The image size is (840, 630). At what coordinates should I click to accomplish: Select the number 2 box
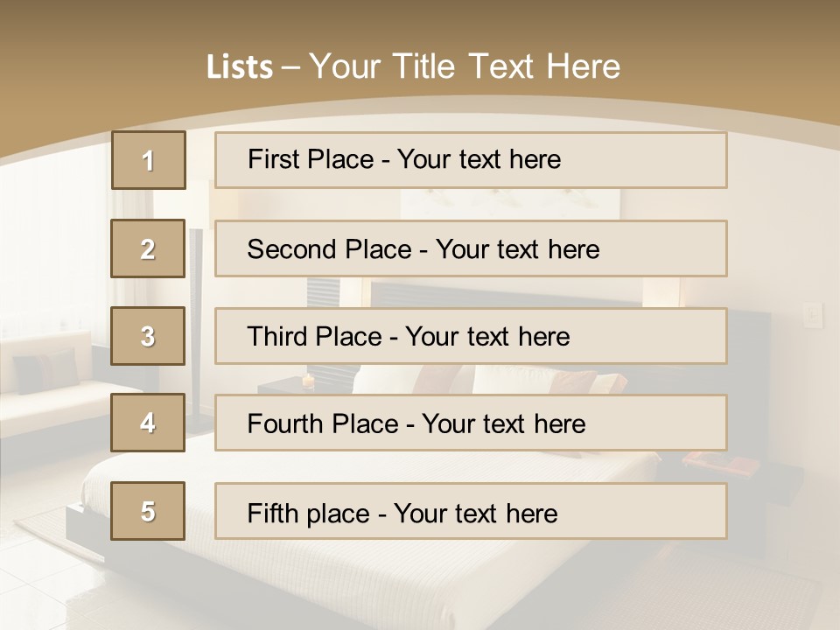tap(148, 248)
